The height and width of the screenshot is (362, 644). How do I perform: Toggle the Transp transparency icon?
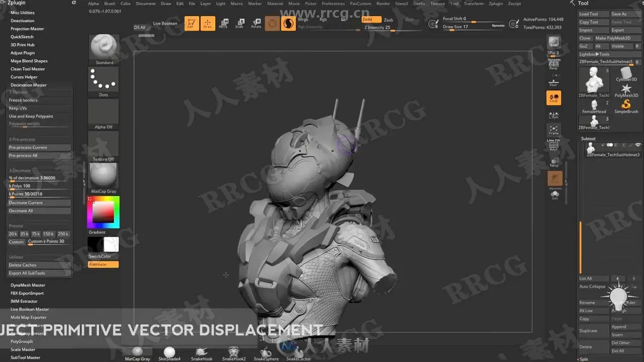point(553,162)
